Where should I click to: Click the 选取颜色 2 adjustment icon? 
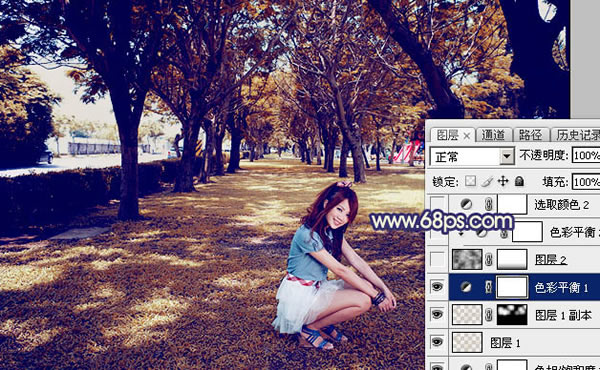coord(466,204)
